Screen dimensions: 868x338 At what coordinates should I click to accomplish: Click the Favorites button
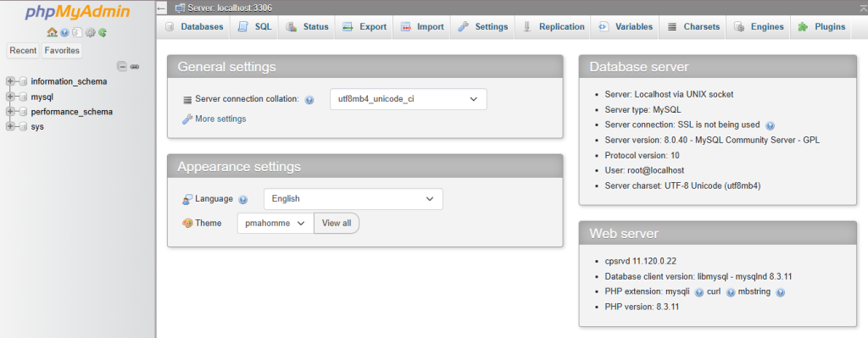[x=62, y=51]
